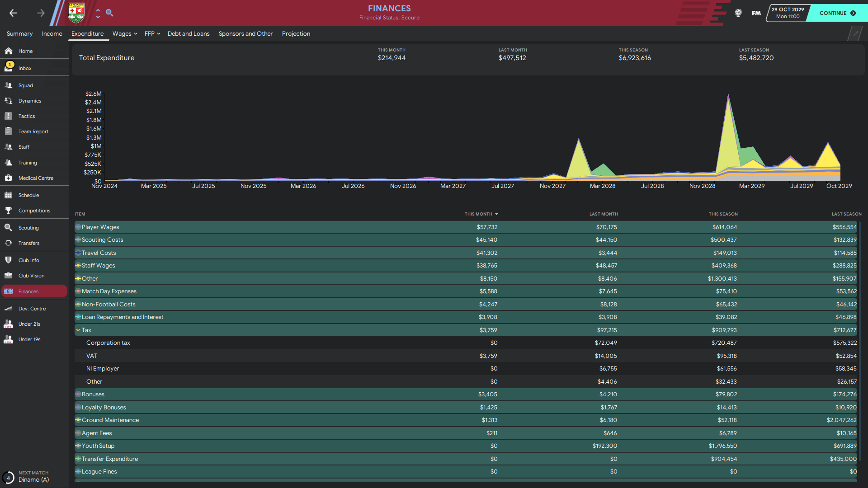This screenshot has height=488, width=868.
Task: Open Transfers section
Action: pyautogui.click(x=34, y=243)
